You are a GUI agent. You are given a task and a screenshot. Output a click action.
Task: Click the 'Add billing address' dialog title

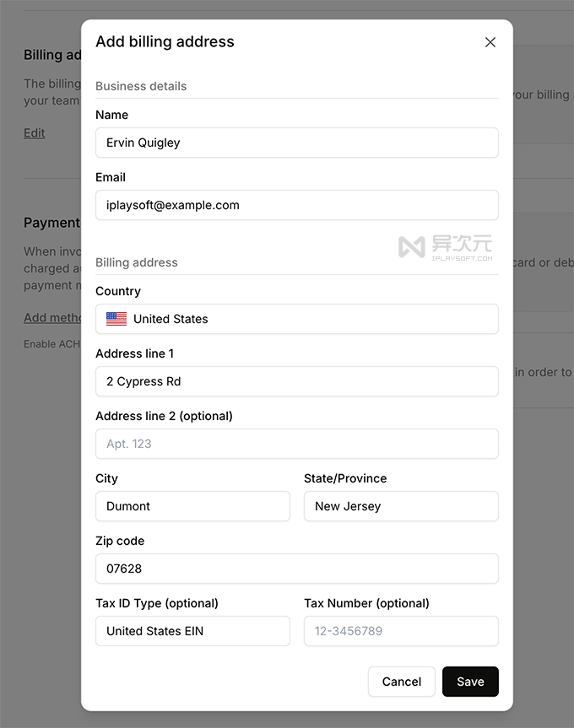(x=165, y=42)
